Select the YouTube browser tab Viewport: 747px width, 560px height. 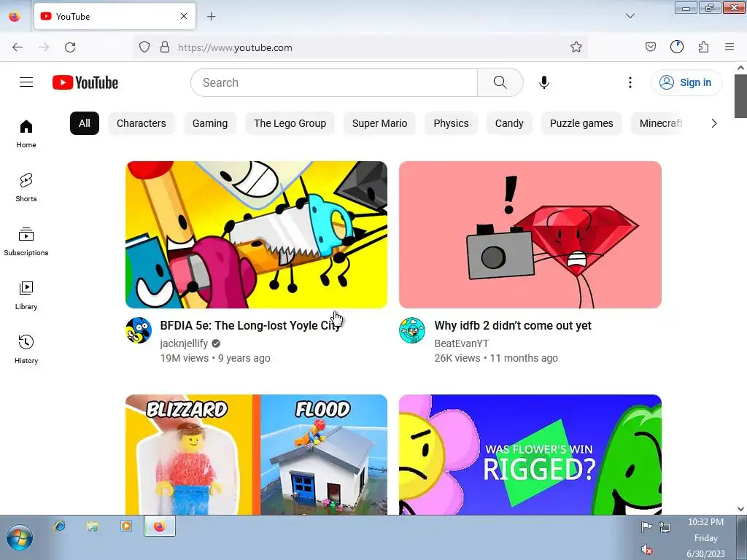[115, 16]
